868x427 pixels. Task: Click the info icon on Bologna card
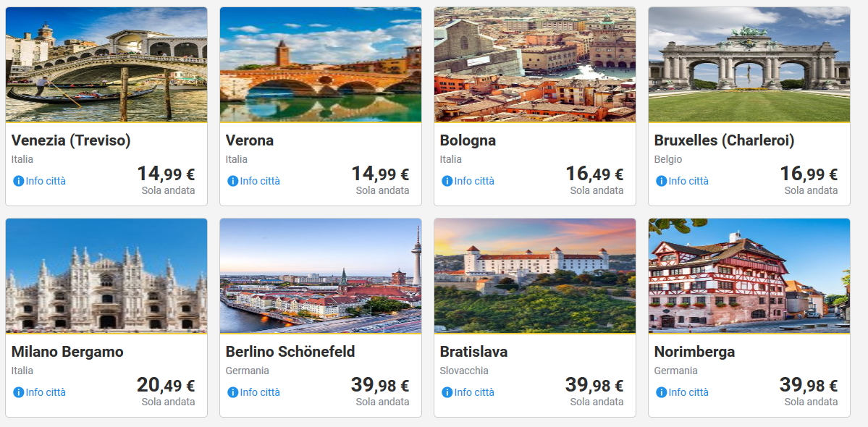point(447,181)
